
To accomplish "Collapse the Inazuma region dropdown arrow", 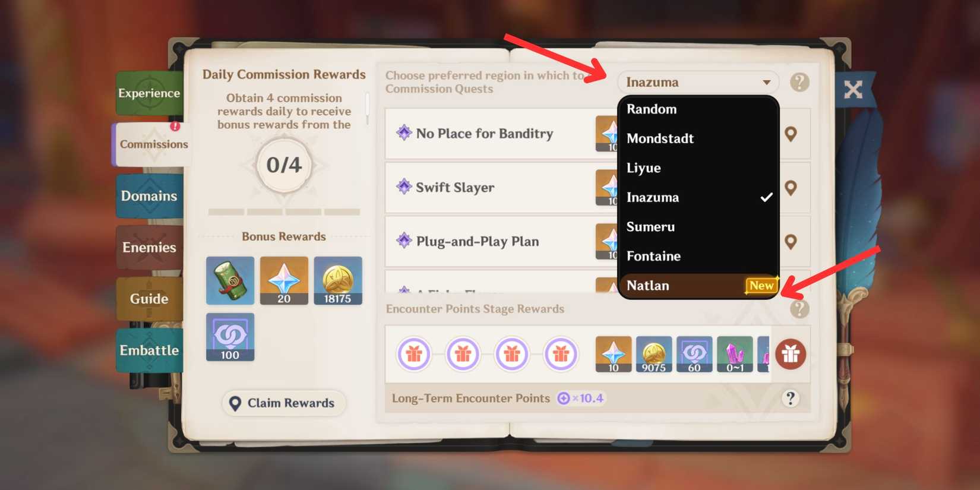I will pyautogui.click(x=767, y=82).
